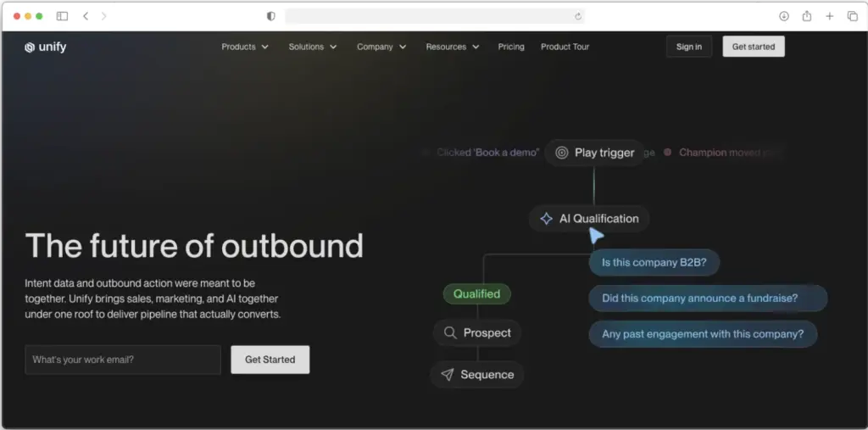This screenshot has width=868, height=430.
Task: Go back with the browser back arrow
Action: click(86, 16)
